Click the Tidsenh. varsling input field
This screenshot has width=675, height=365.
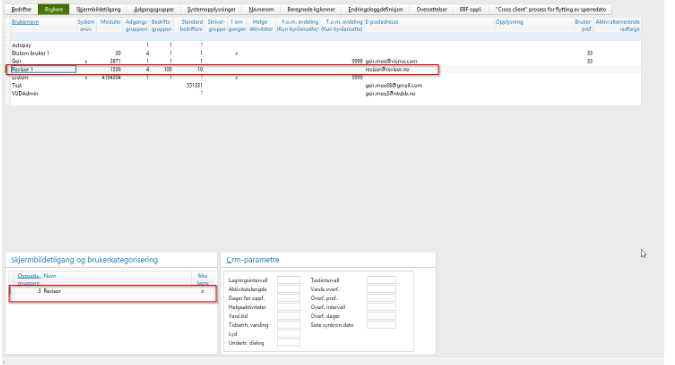coord(288,325)
